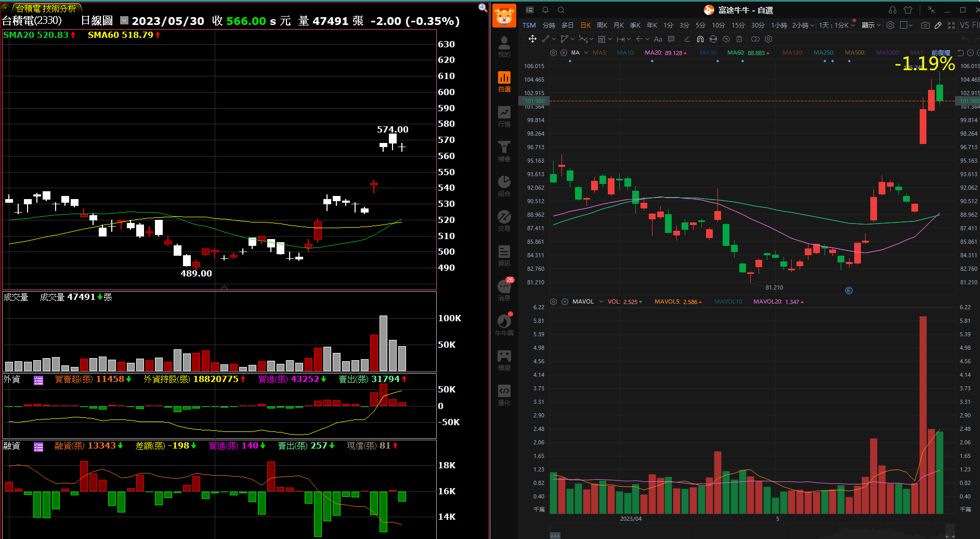Click the search magnifier in Futu title bar
The height and width of the screenshot is (539, 980).
tap(561, 10)
